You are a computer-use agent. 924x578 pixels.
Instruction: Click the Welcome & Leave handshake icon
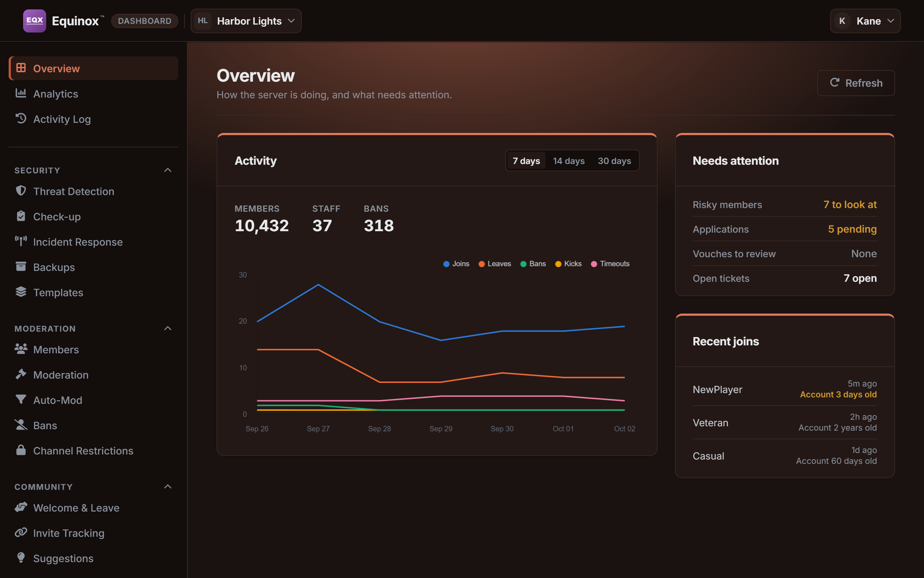click(x=21, y=507)
